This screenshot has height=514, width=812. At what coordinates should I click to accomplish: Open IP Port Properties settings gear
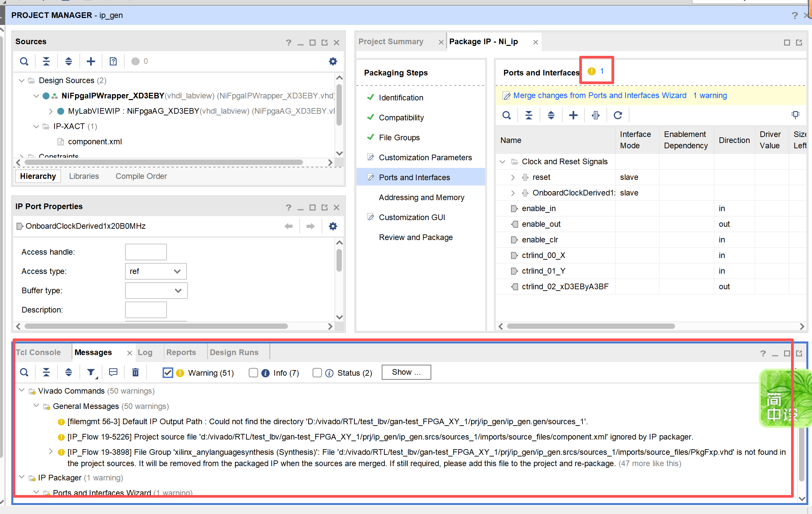[333, 226]
